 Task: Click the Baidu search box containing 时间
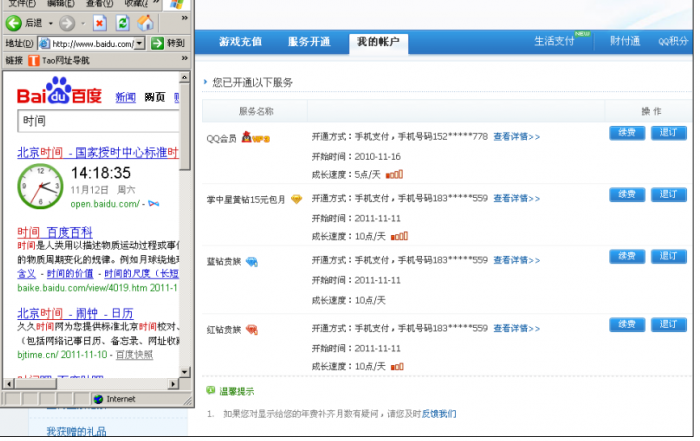(x=98, y=121)
